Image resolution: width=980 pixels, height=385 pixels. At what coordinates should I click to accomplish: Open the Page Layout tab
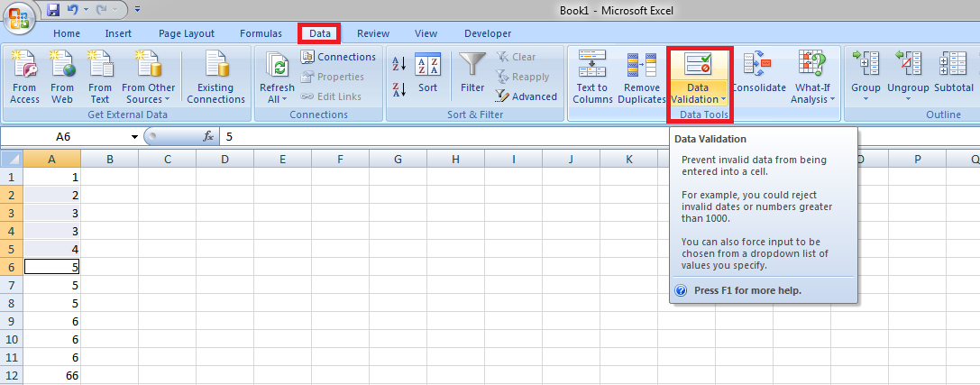[x=187, y=33]
